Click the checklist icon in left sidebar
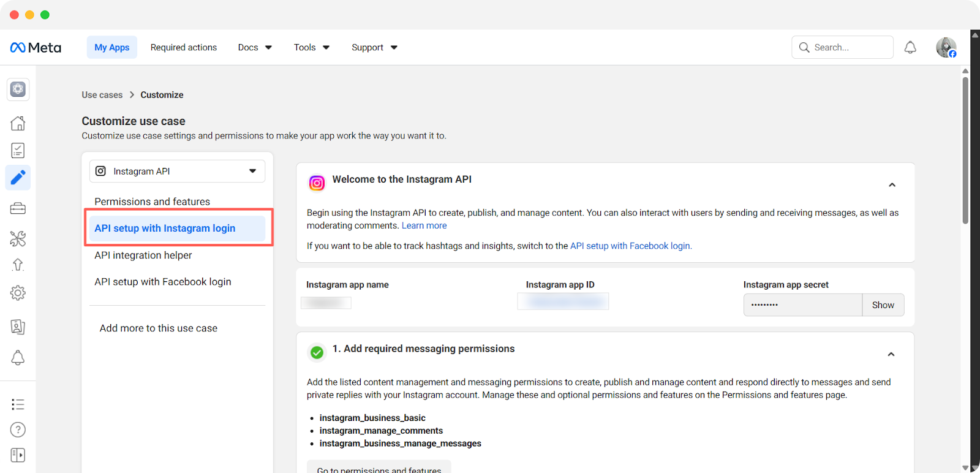 (18, 151)
